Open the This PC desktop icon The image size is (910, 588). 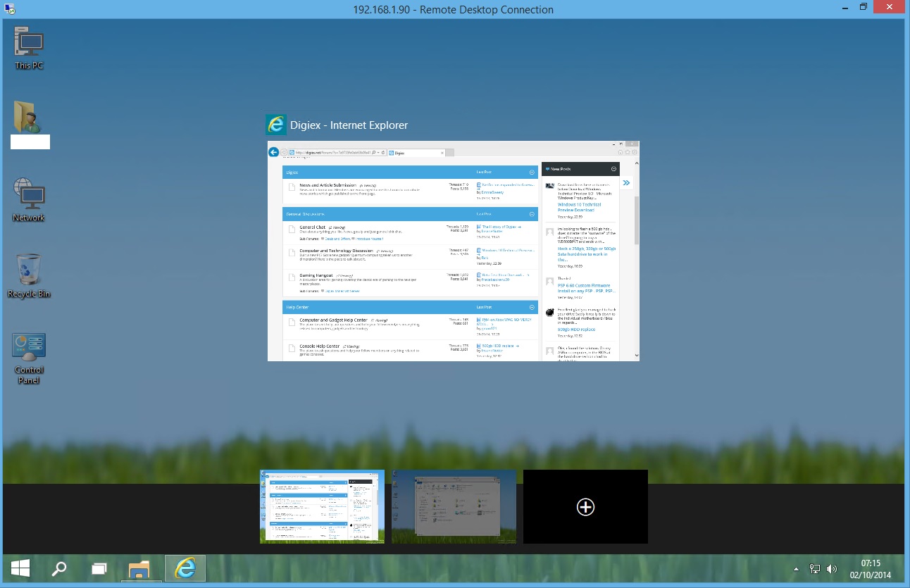(x=29, y=47)
